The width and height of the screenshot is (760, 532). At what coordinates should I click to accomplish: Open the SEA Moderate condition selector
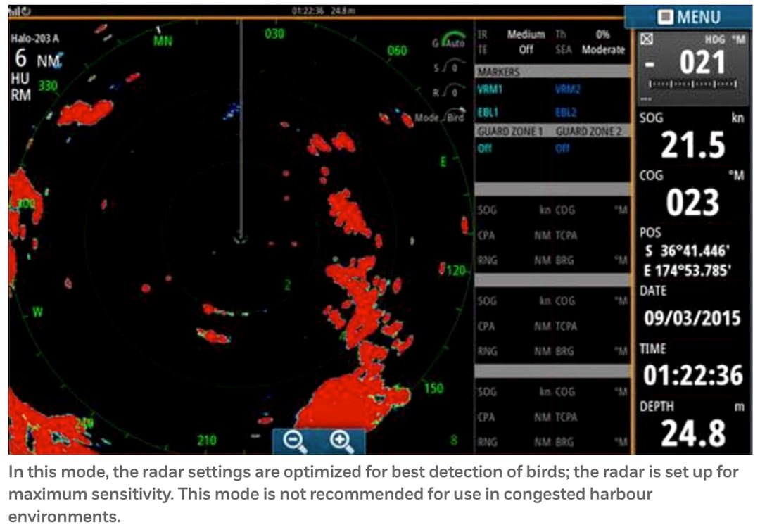[604, 50]
